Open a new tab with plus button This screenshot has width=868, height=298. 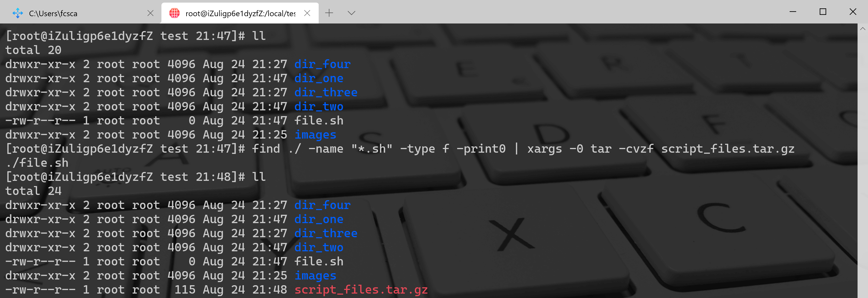(329, 13)
